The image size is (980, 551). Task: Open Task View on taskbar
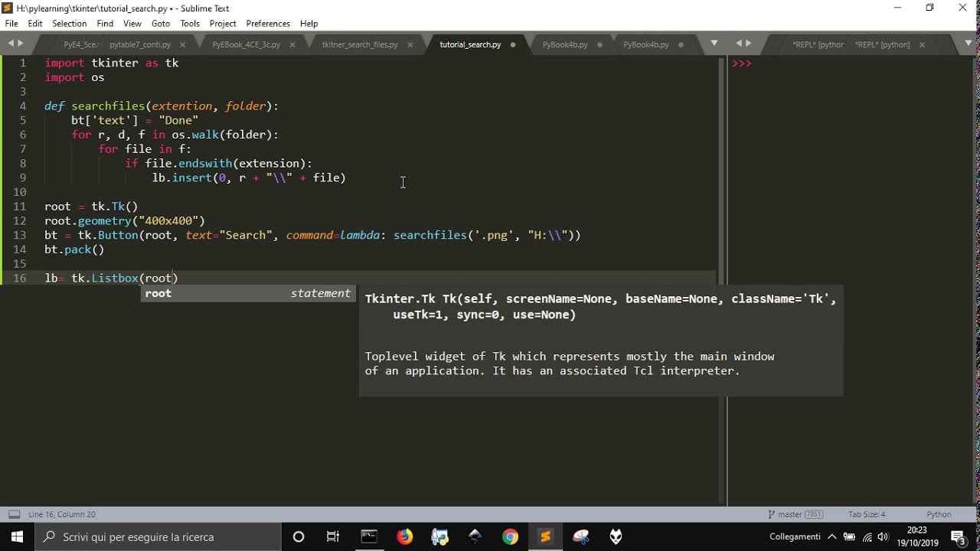point(333,536)
